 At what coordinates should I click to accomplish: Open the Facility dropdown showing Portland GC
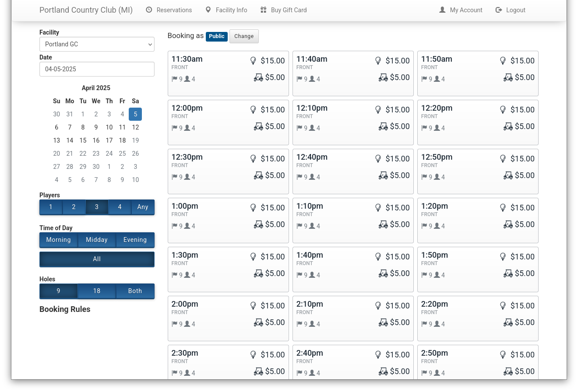97,44
